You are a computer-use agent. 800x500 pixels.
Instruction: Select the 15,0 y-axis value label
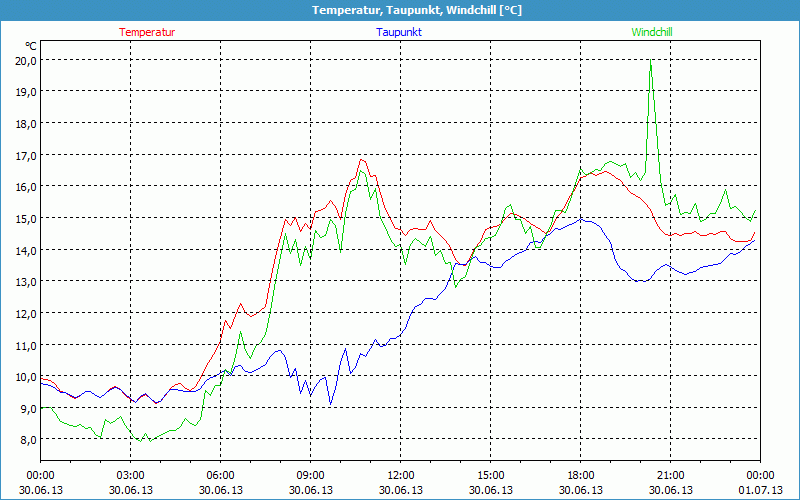(25, 218)
